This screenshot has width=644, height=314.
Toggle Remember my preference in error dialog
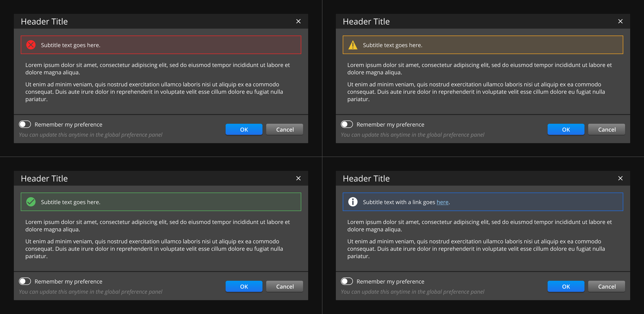pyautogui.click(x=25, y=124)
